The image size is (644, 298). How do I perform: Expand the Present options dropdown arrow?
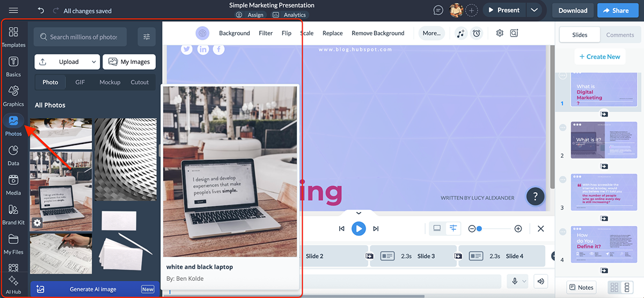point(533,10)
